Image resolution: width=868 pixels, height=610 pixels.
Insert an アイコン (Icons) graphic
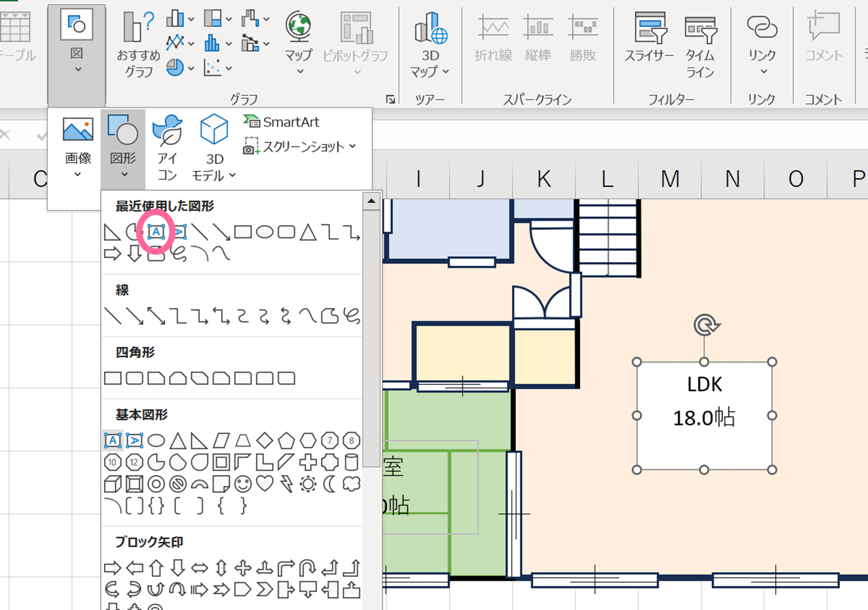click(168, 147)
